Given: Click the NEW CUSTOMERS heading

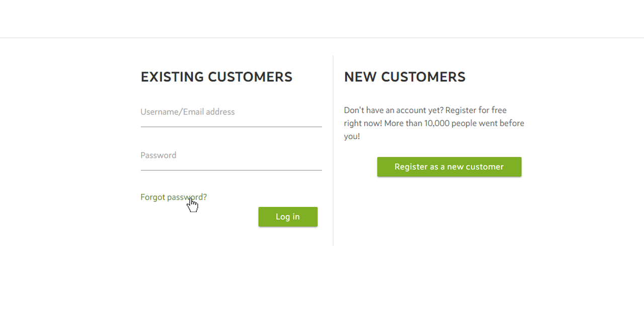Looking at the screenshot, I should pos(405,77).
